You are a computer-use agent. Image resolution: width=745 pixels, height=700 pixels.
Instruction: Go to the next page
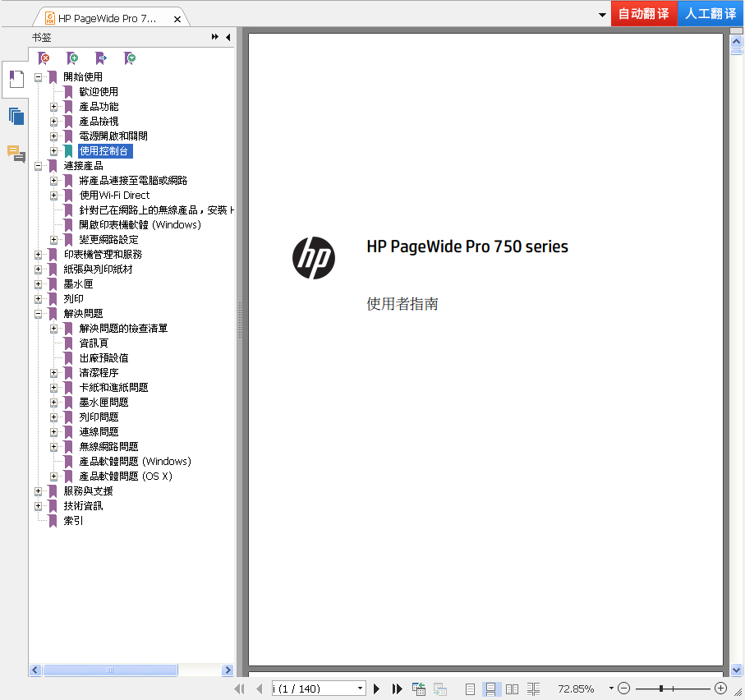pos(376,688)
